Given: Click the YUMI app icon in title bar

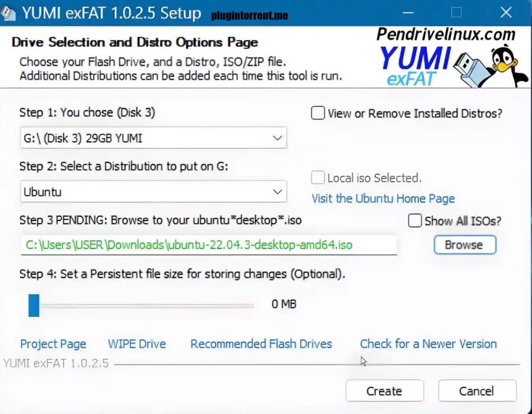Looking at the screenshot, I should pyautogui.click(x=7, y=13).
